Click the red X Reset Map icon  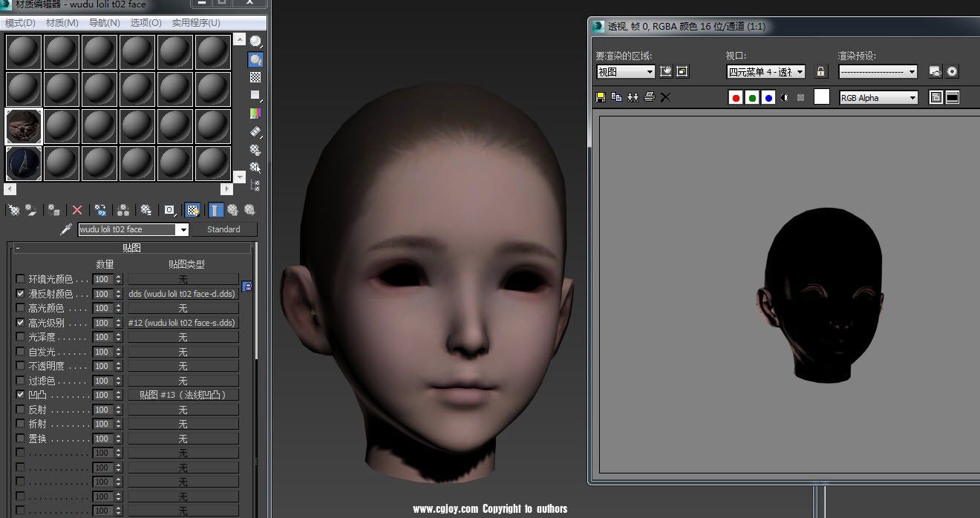(x=78, y=210)
